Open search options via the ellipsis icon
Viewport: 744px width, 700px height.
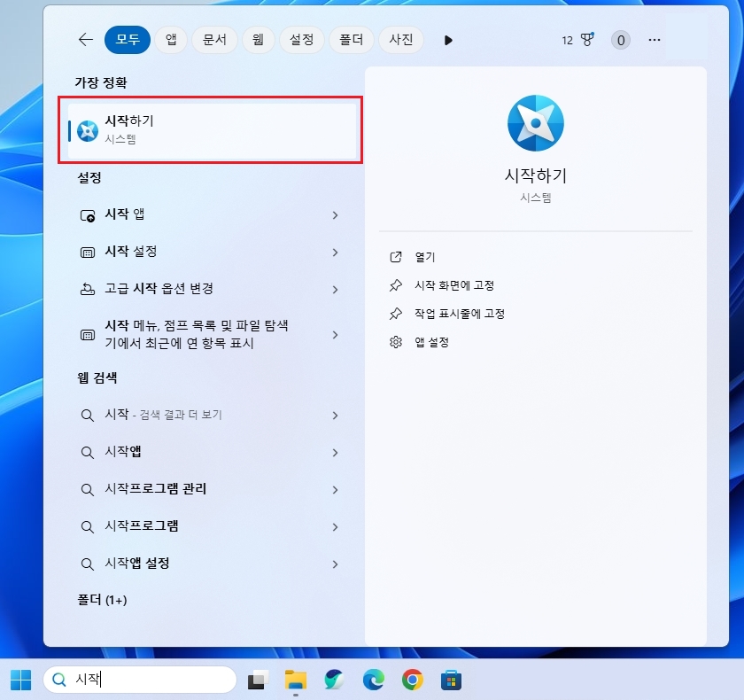coord(654,40)
